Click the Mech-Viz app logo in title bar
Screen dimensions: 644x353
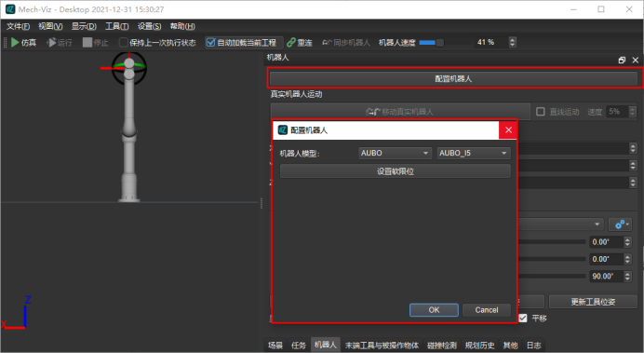pos(10,9)
